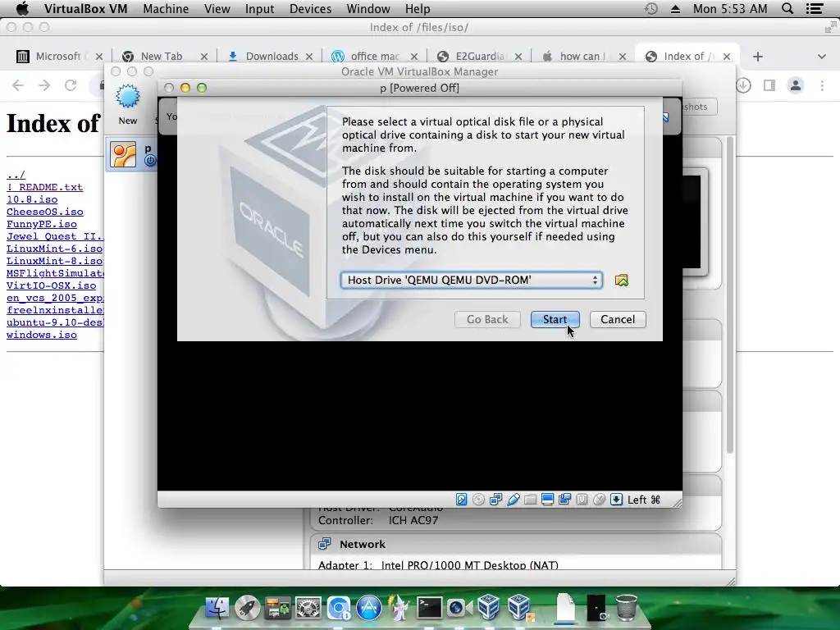840x630 pixels.
Task: Open Terminal from the dock
Action: coord(429,608)
